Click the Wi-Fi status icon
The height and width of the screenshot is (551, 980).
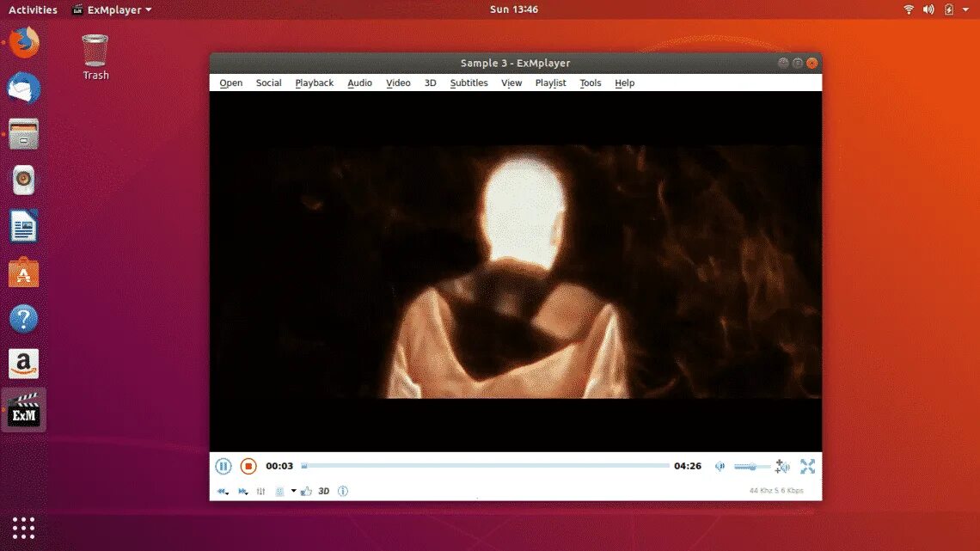[x=909, y=9]
